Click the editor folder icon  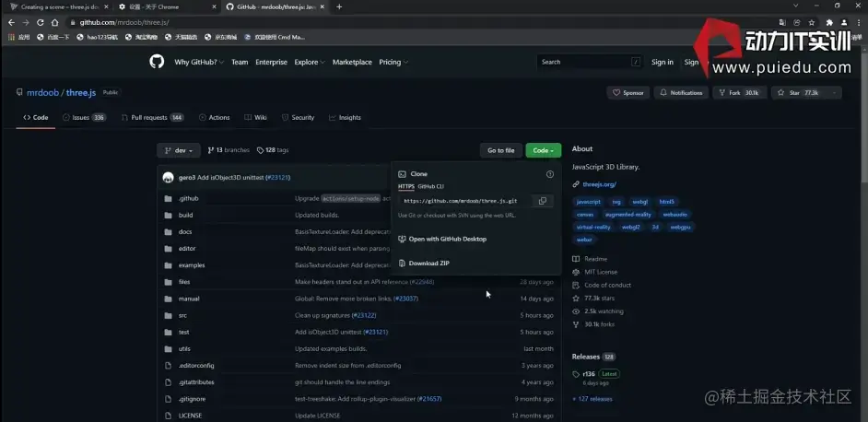tap(169, 248)
